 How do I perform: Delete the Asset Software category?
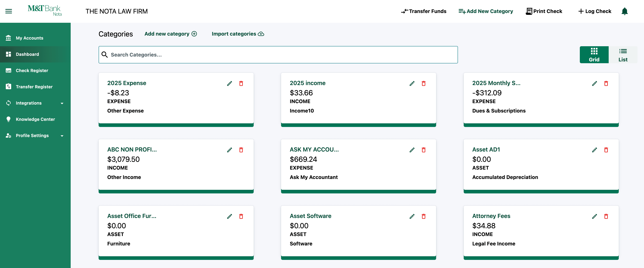(x=424, y=216)
